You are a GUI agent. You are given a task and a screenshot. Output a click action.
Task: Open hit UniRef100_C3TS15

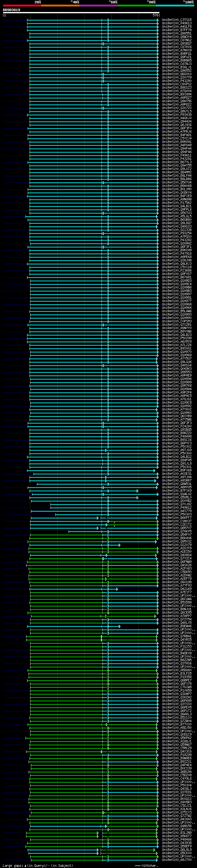coord(177,20)
